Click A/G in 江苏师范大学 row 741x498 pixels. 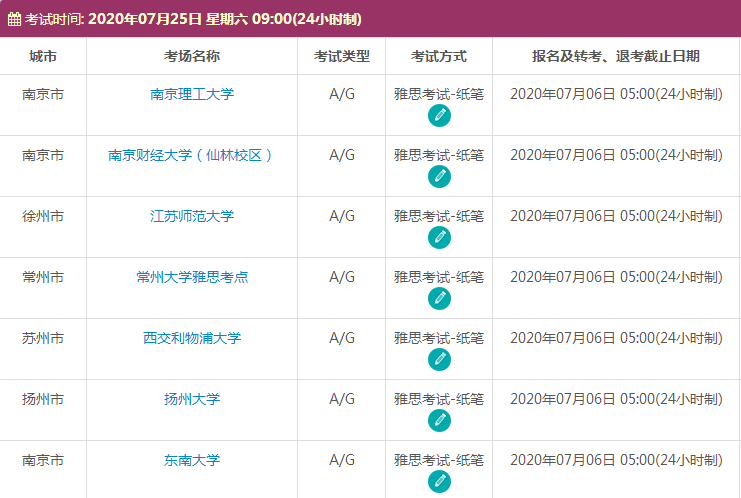tap(342, 216)
